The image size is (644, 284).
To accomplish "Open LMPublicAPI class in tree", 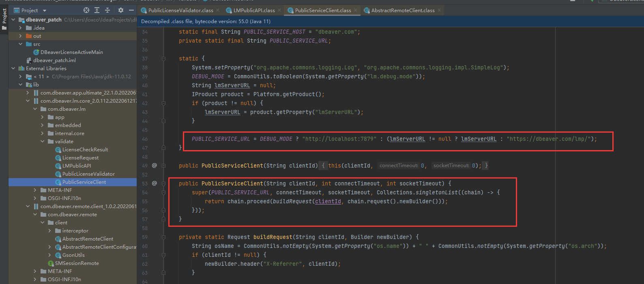I will pos(76,166).
